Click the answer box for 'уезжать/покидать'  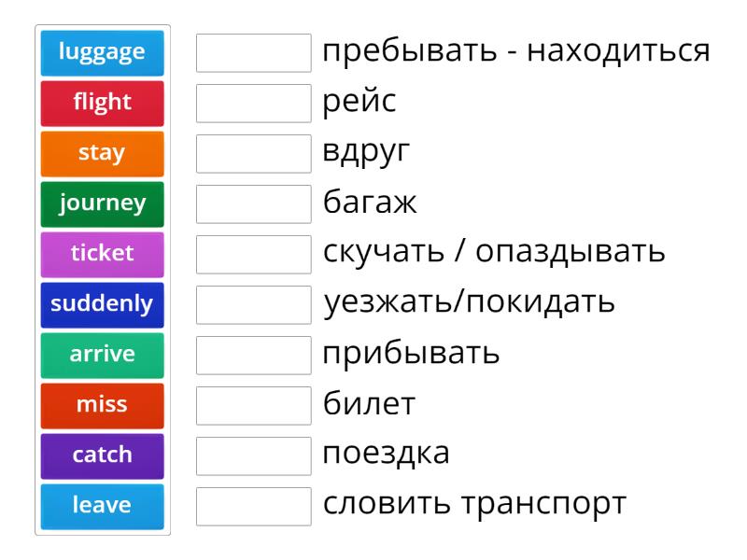pos(254,305)
